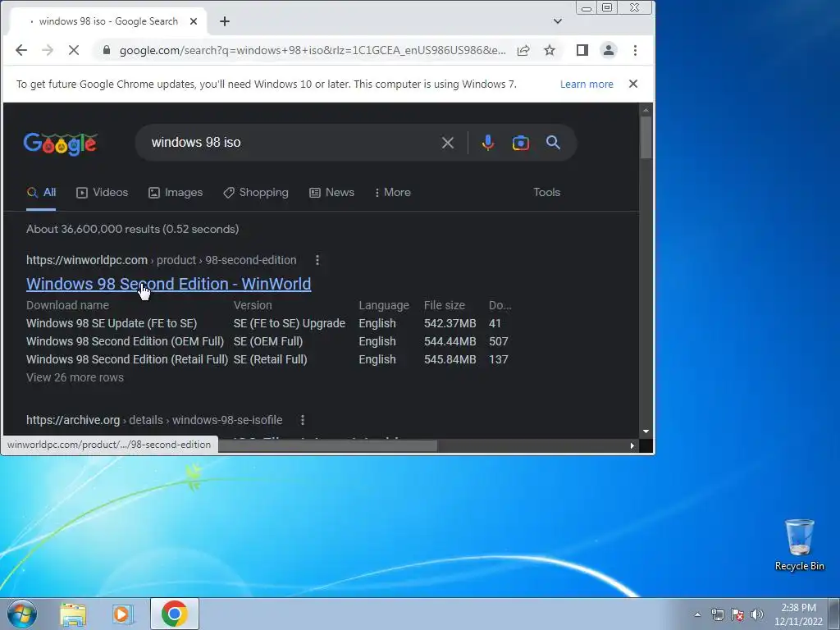Click into the windows 98 iso search field
The image size is (840, 630).
click(x=290, y=143)
